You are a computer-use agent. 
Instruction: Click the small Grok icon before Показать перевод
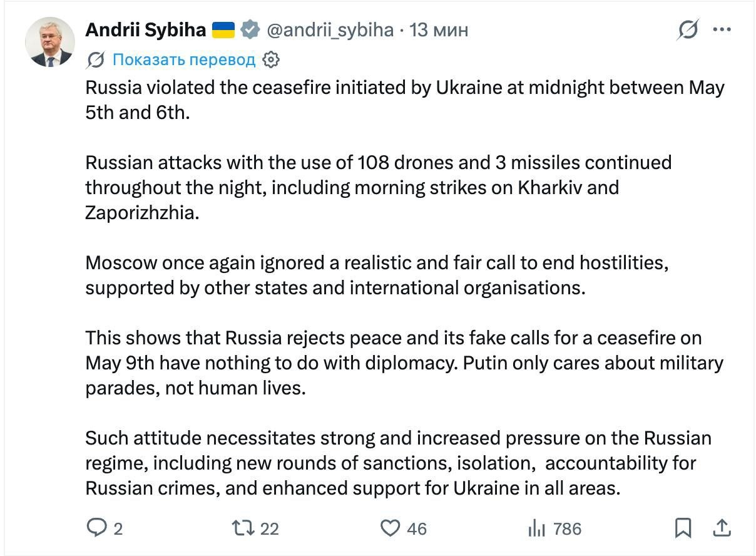[96, 59]
